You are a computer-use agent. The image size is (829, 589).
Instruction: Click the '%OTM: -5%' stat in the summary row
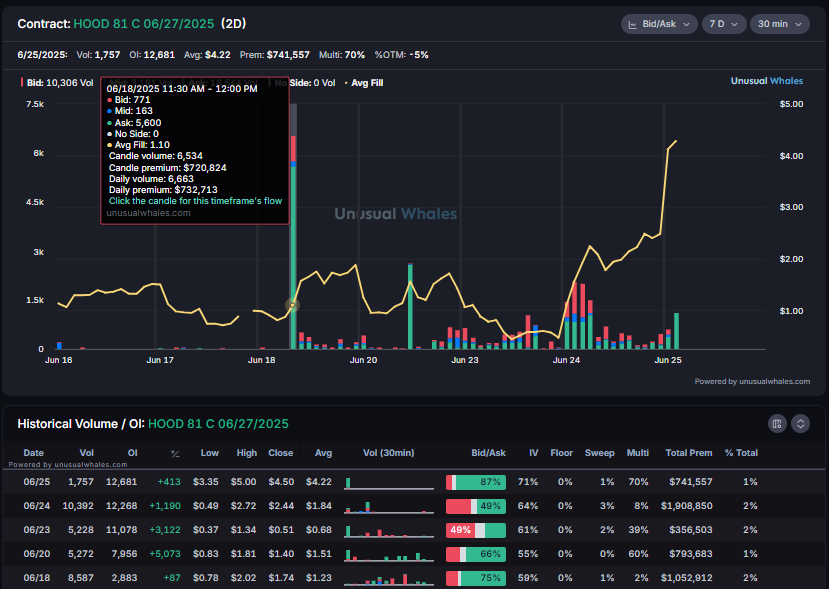[401, 55]
